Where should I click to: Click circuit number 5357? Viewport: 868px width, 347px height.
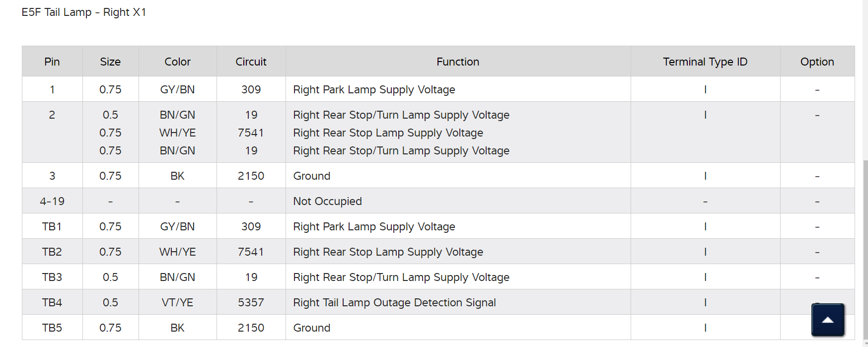tap(251, 302)
